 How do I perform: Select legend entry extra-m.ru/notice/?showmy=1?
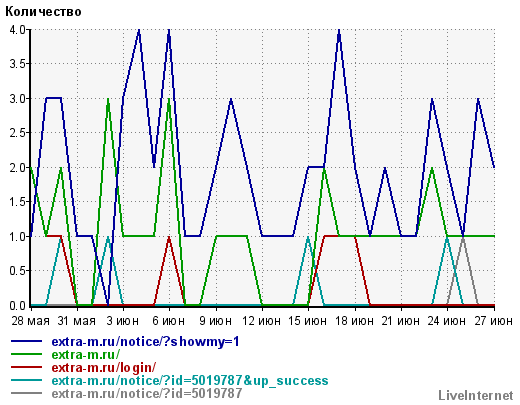(146, 342)
